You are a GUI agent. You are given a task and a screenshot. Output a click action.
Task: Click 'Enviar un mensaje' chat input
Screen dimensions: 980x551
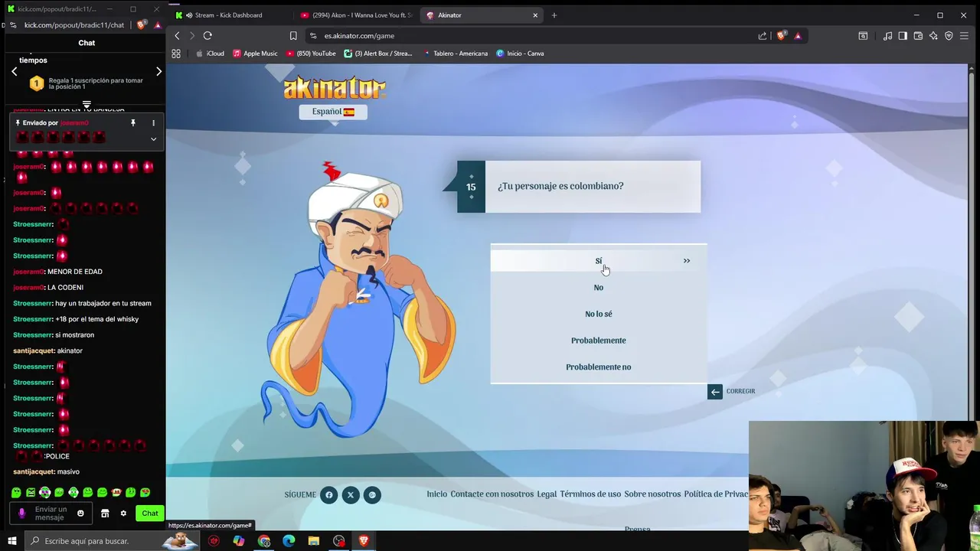point(51,514)
